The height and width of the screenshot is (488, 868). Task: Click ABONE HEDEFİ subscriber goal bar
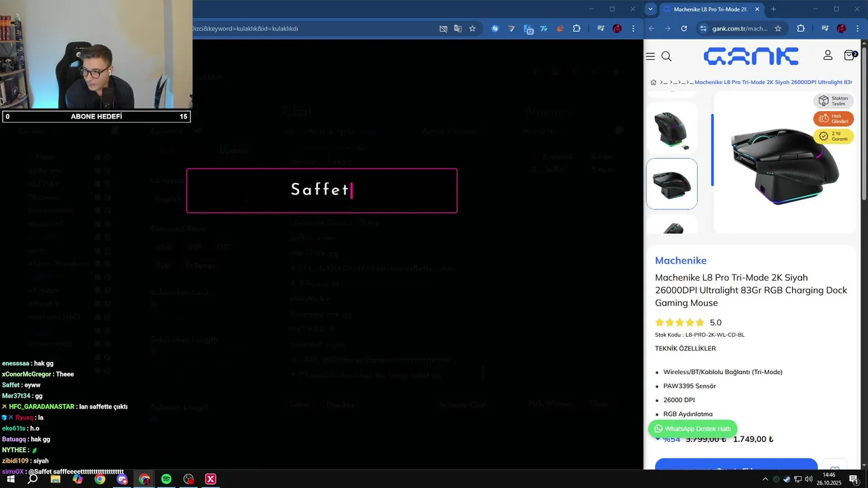[96, 117]
